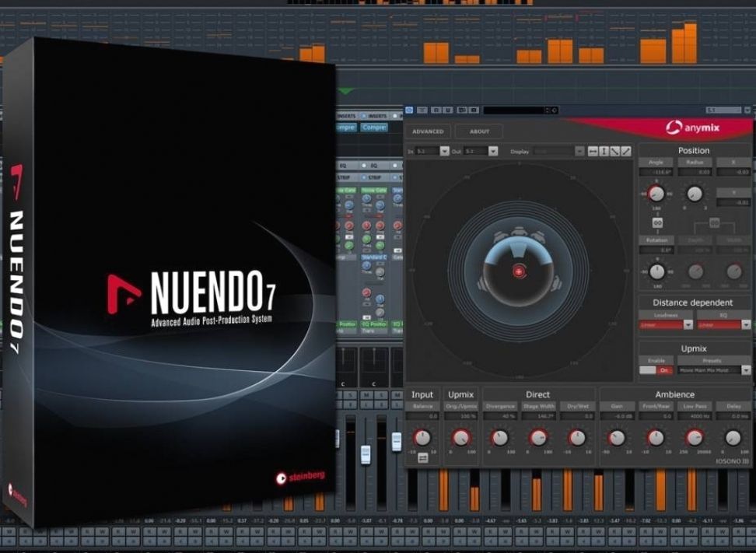Click the Y position value field
Viewport: 756px width, 553px height.
(733, 202)
